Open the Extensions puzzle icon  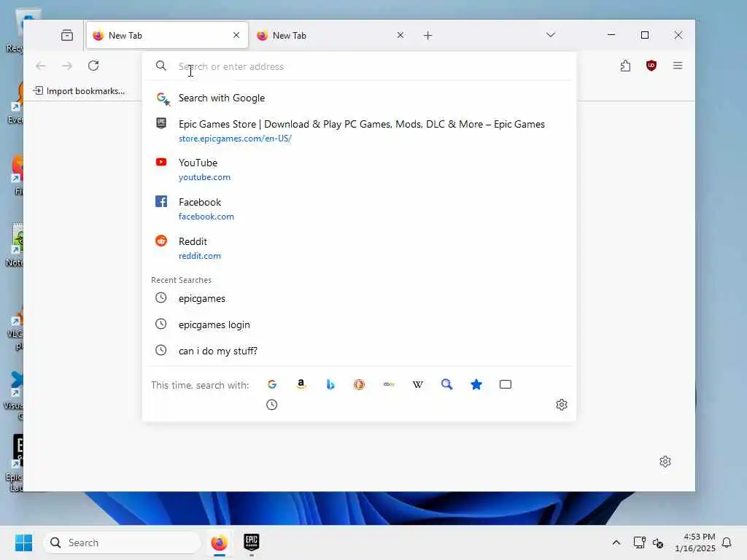[x=625, y=66]
